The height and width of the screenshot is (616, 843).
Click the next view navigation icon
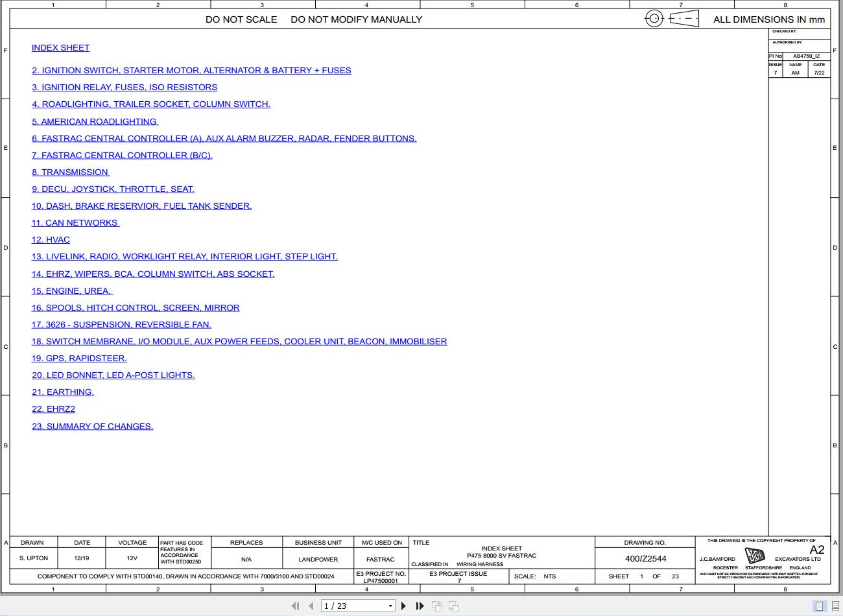[x=454, y=606]
